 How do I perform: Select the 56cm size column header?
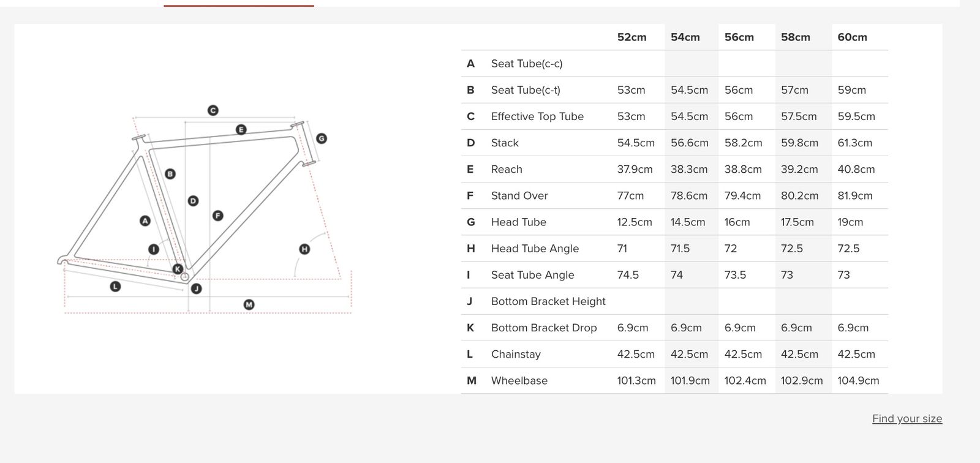(739, 37)
